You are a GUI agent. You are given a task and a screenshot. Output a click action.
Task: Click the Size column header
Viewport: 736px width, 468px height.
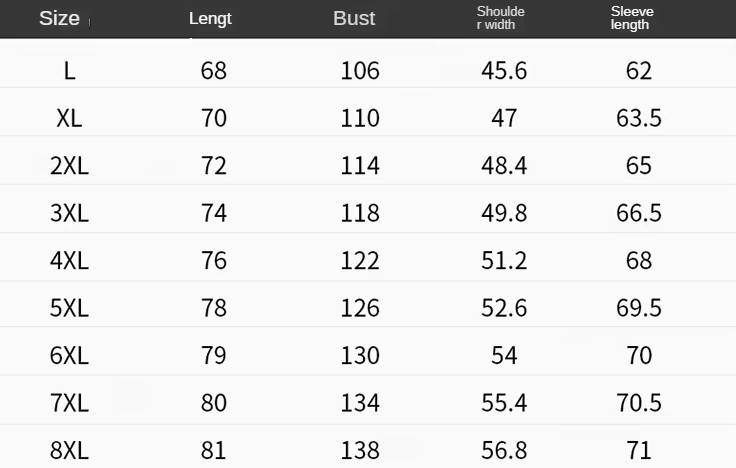click(59, 18)
